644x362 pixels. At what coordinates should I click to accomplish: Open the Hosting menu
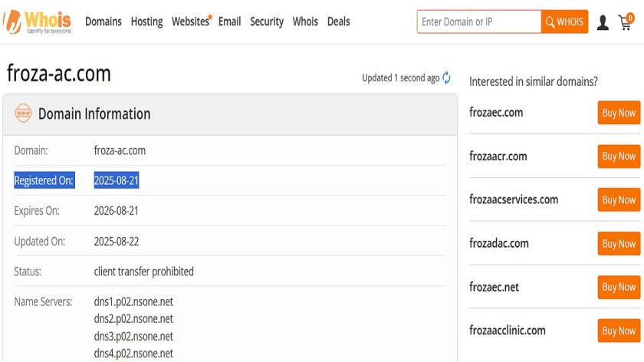[x=146, y=21]
